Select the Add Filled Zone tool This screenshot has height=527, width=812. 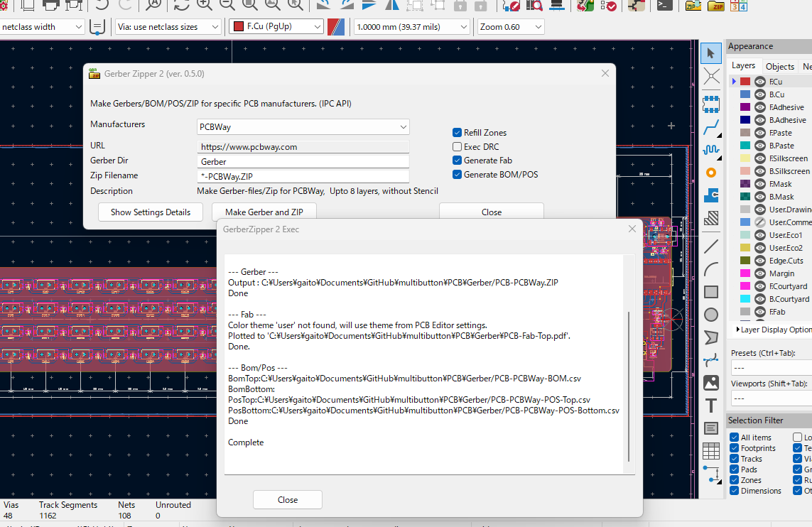(x=711, y=195)
